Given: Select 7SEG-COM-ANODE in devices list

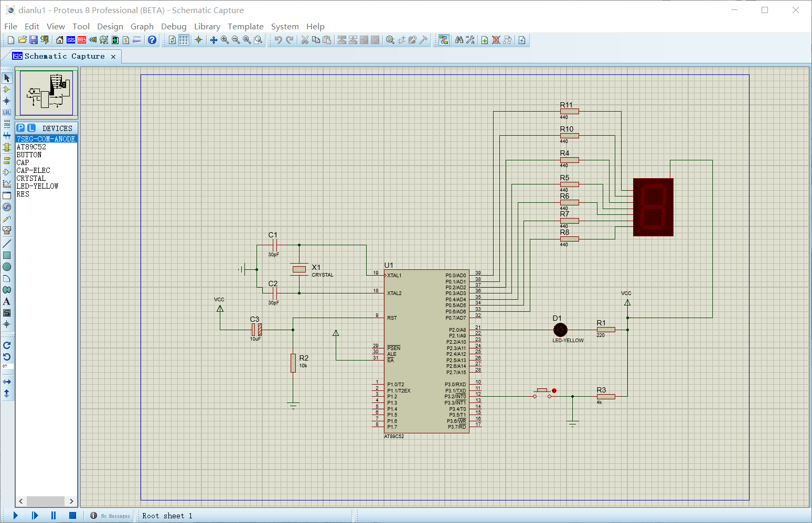Looking at the screenshot, I should point(46,139).
